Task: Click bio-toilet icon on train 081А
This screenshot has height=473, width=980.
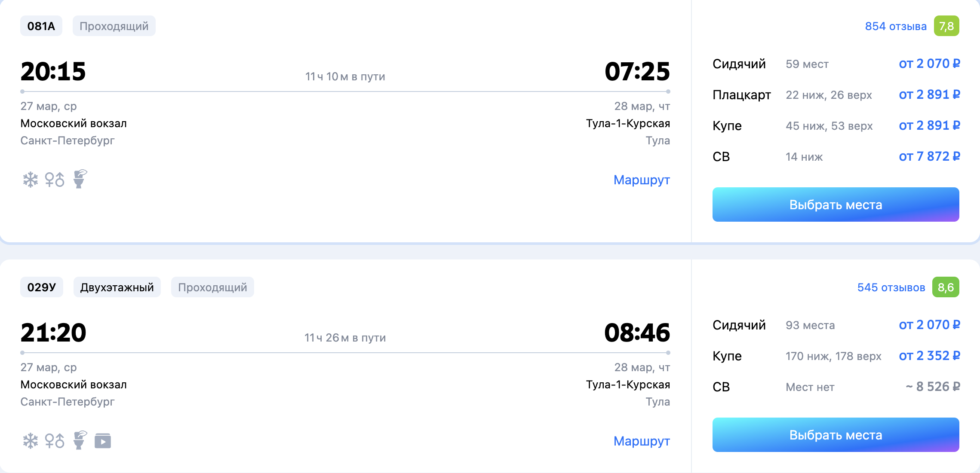Action: 80,179
